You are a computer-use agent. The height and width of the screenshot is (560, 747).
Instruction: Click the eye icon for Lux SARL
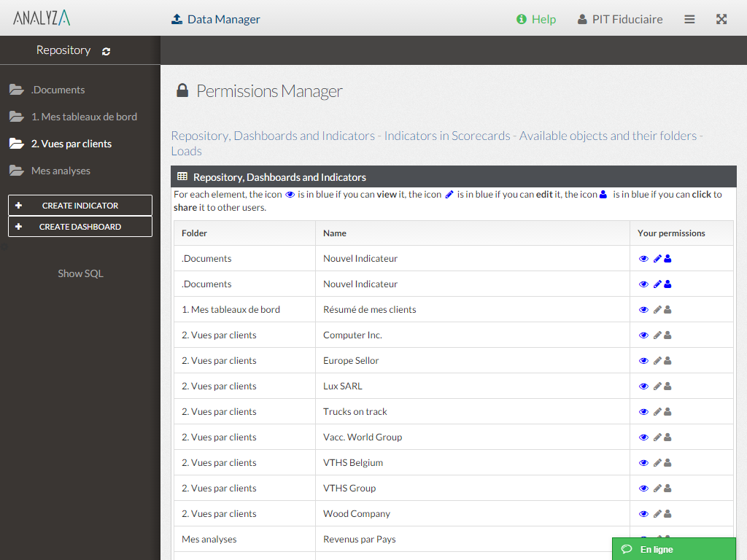643,386
